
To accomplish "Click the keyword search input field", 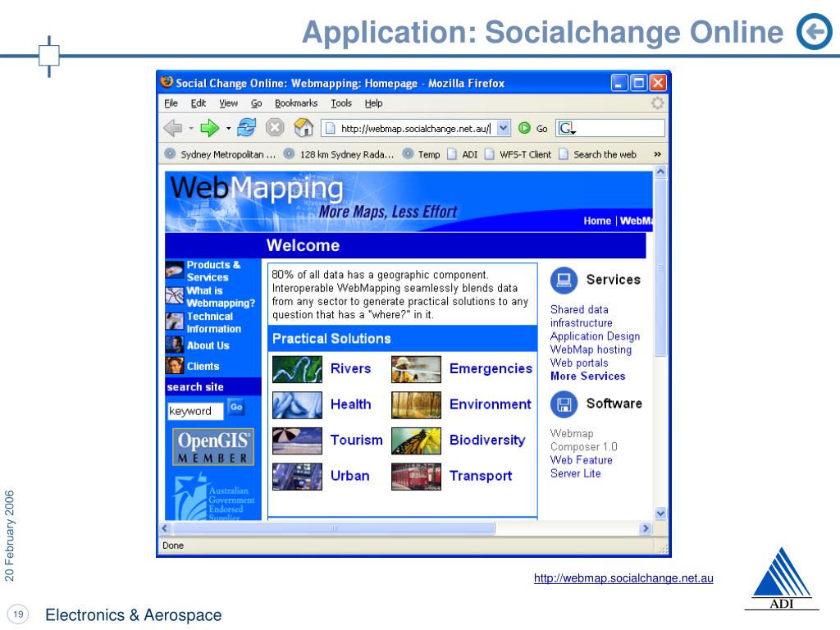I will click(195, 411).
